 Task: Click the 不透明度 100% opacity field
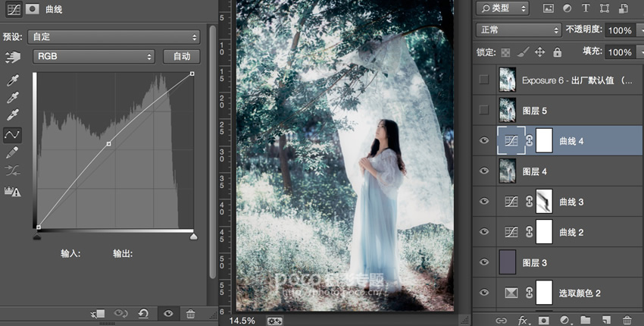pos(621,30)
